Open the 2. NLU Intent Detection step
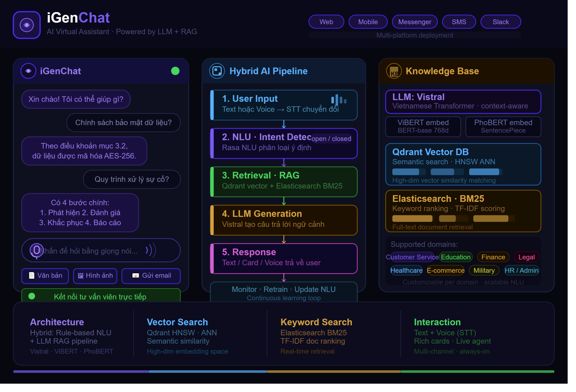Image resolution: width=576 pixels, height=392 pixels. point(284,143)
